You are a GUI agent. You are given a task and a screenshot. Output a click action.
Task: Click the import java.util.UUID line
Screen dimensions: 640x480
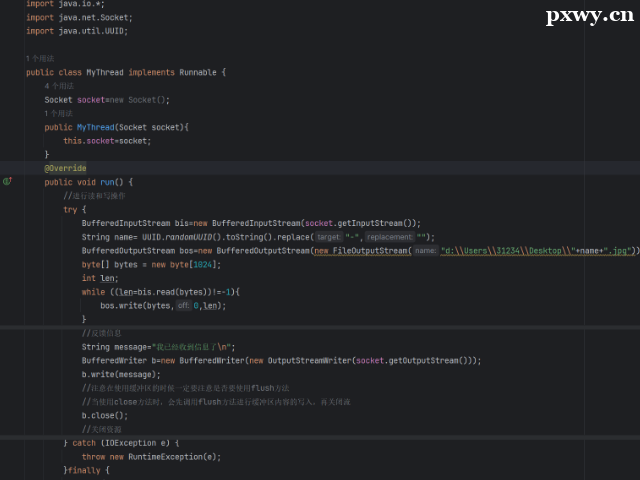click(x=77, y=31)
